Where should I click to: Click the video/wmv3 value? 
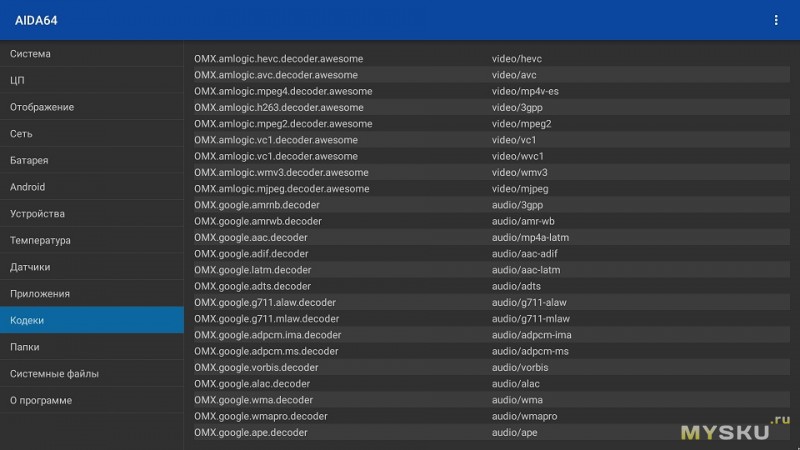[519, 172]
